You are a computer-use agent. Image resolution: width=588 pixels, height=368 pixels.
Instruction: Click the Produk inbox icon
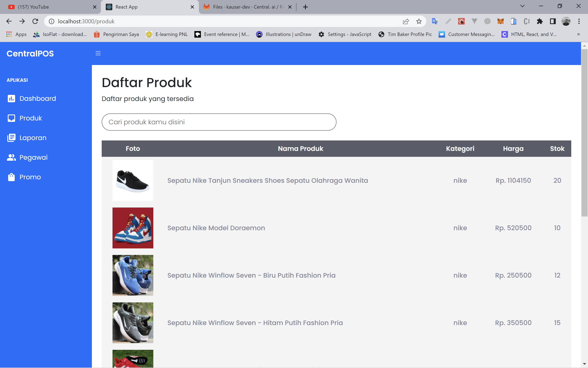tap(11, 118)
